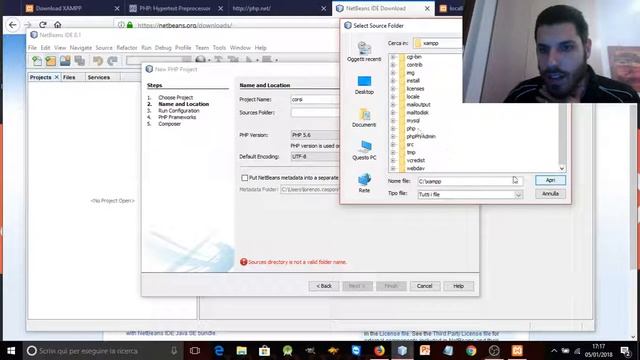Click the New File toolbar icon in NetBeans
Viewport: 640px width, 360px height.
(37, 61)
